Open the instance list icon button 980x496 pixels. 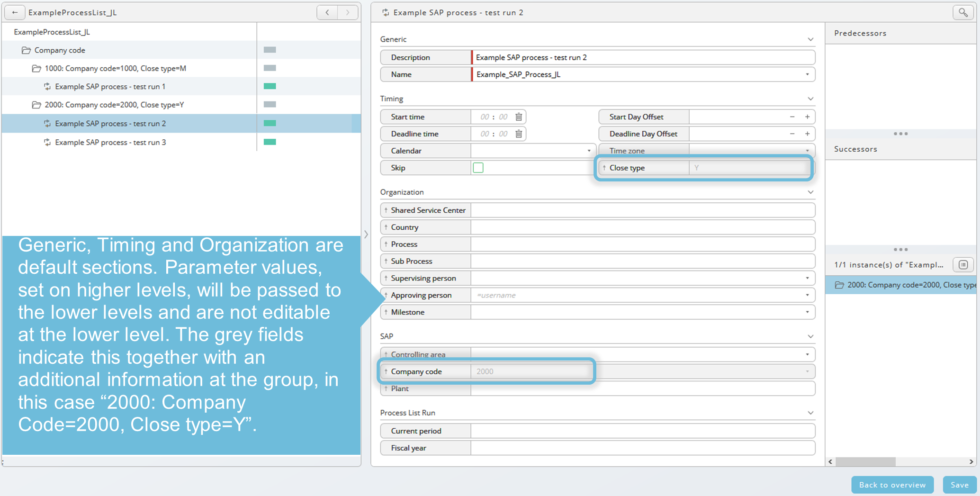963,264
